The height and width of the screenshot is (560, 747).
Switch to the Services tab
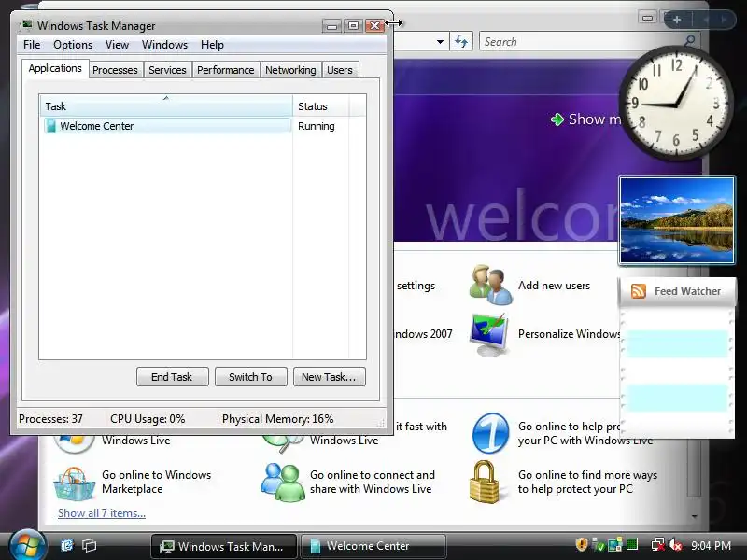167,70
